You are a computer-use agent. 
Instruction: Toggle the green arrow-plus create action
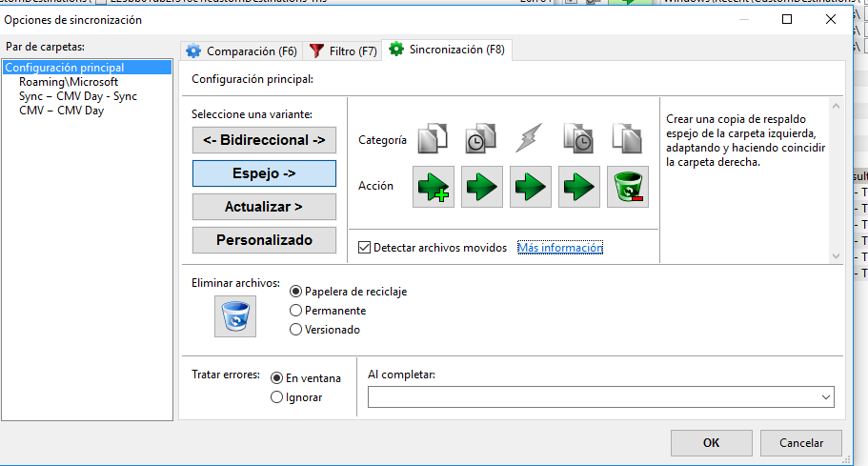(434, 187)
